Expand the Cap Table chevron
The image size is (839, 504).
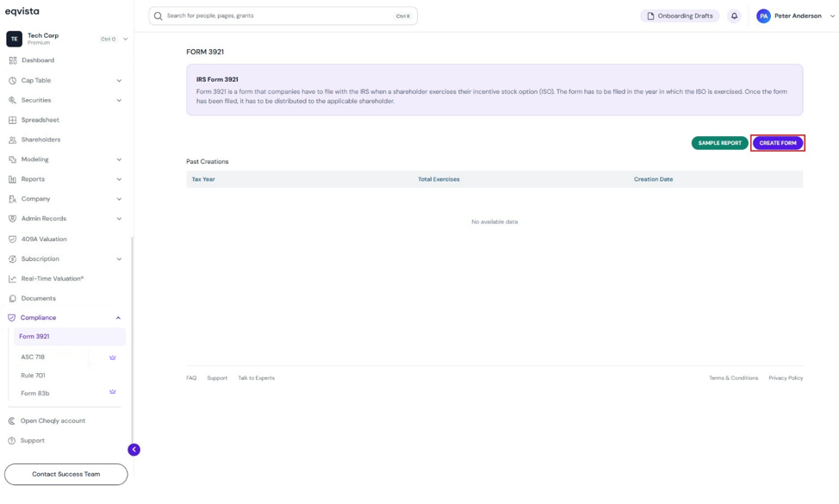pos(119,81)
